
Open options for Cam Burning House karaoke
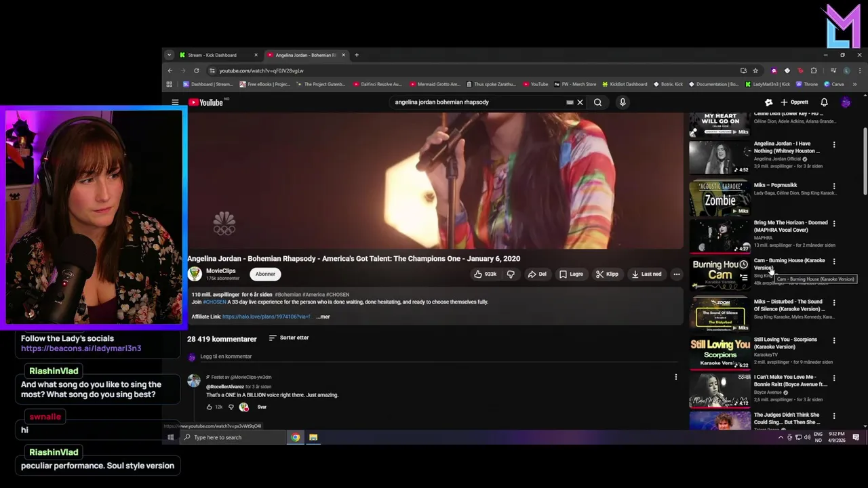(x=834, y=261)
